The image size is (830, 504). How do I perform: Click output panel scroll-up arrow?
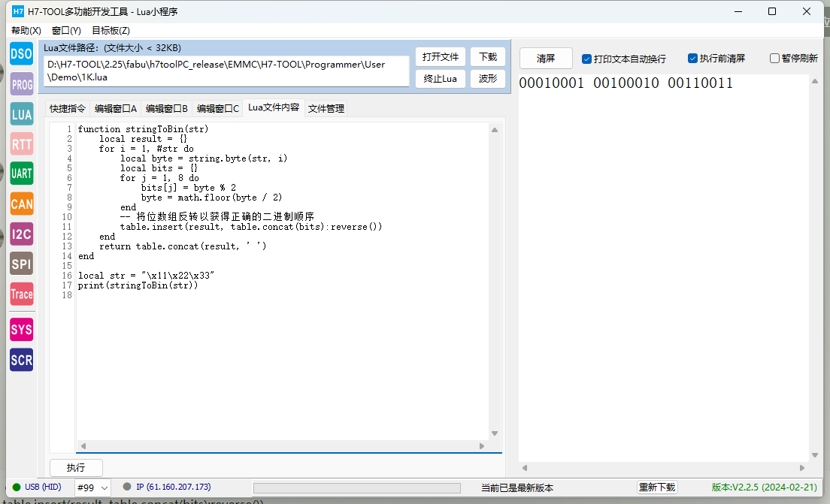click(815, 81)
